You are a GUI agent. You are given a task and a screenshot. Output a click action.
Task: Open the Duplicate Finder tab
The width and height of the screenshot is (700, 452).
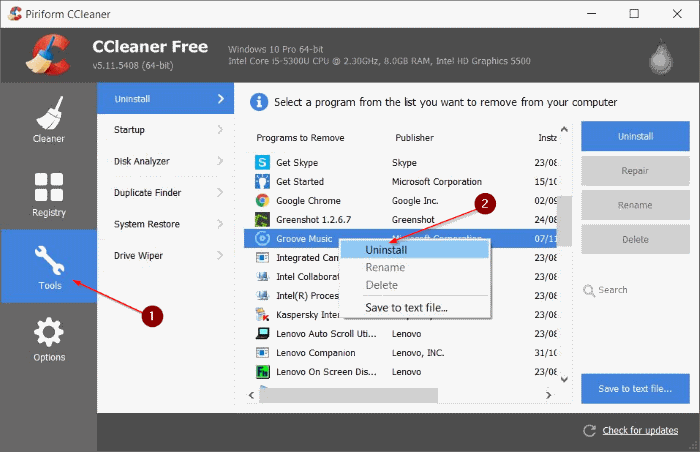click(x=166, y=193)
